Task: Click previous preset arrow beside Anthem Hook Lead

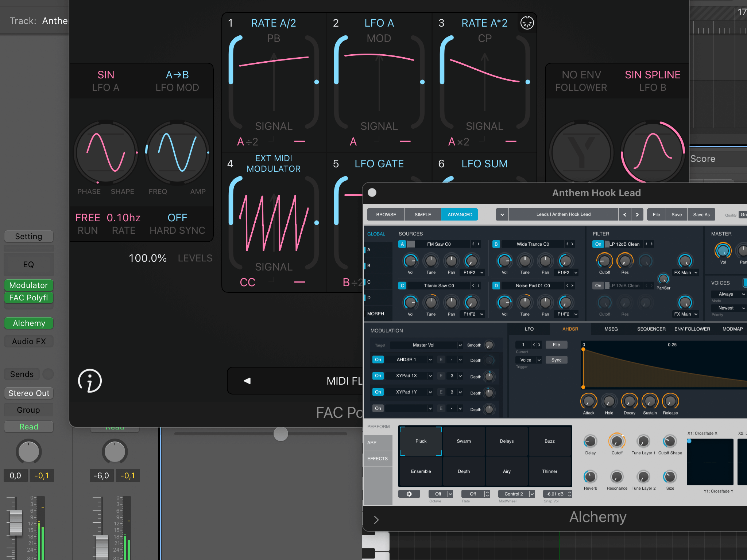Action: pos(624,214)
